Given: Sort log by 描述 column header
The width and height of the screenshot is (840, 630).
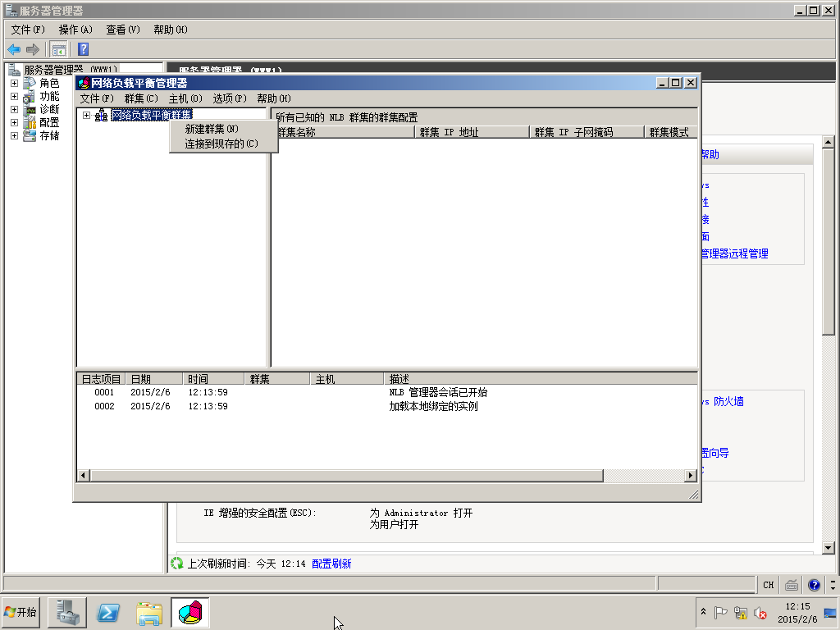Looking at the screenshot, I should click(541, 379).
